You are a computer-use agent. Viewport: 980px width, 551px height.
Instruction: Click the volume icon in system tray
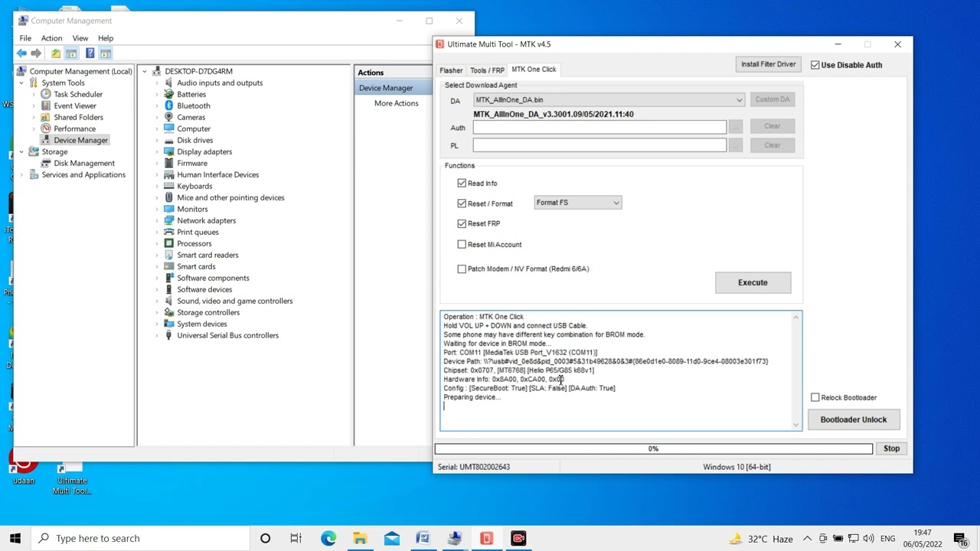869,539
